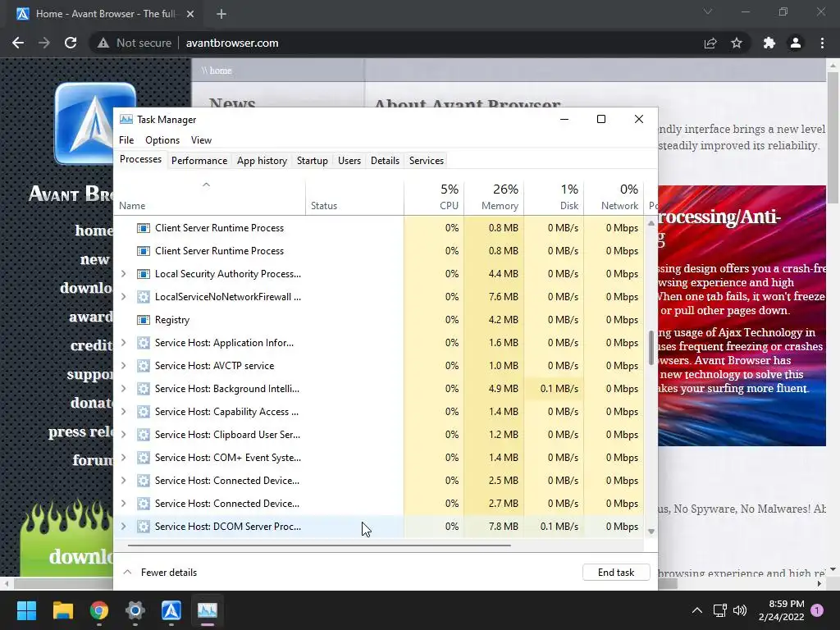840x630 pixels.
Task: Click the Task Manager vertical scrollbar thumb
Action: (x=651, y=347)
